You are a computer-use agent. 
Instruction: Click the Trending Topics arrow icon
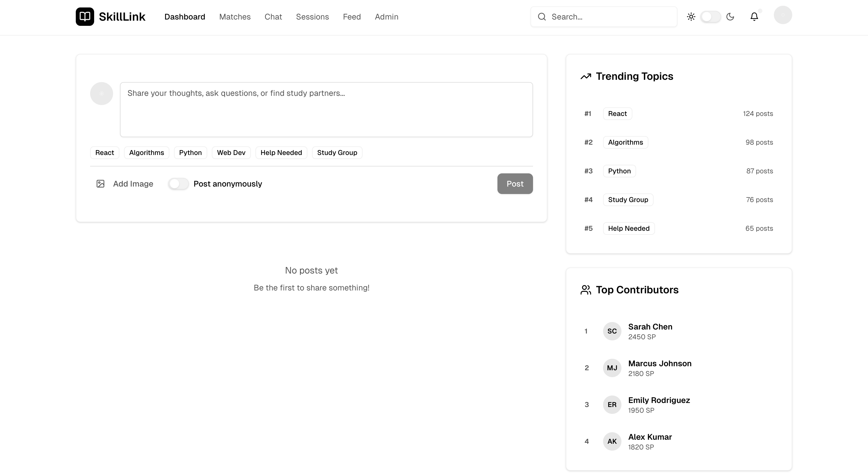tap(586, 76)
